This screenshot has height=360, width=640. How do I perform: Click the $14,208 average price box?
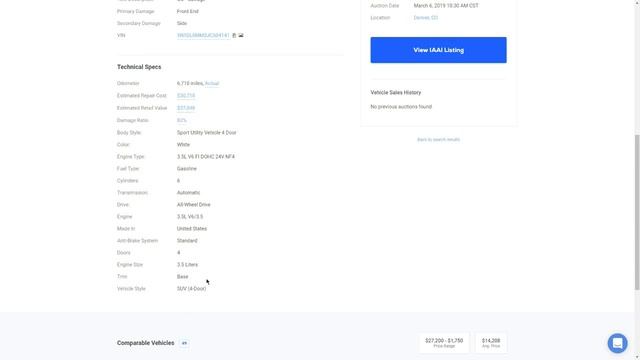(x=491, y=343)
